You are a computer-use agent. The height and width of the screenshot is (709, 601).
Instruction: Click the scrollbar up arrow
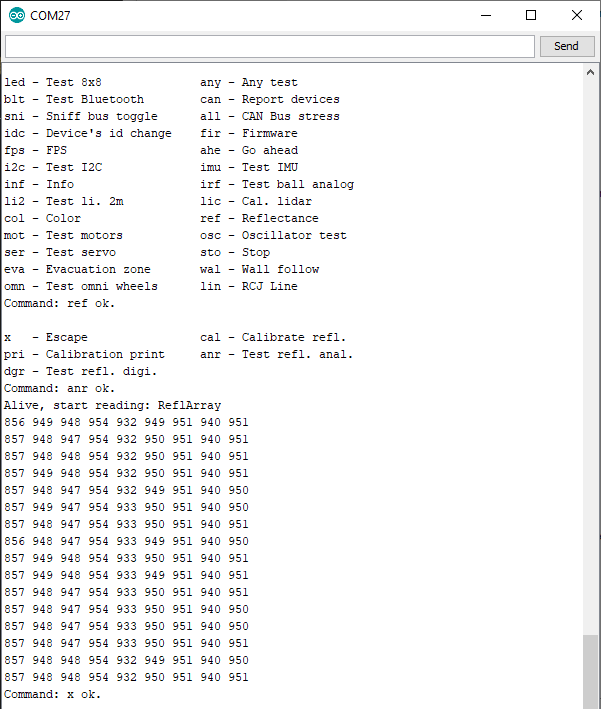click(591, 72)
